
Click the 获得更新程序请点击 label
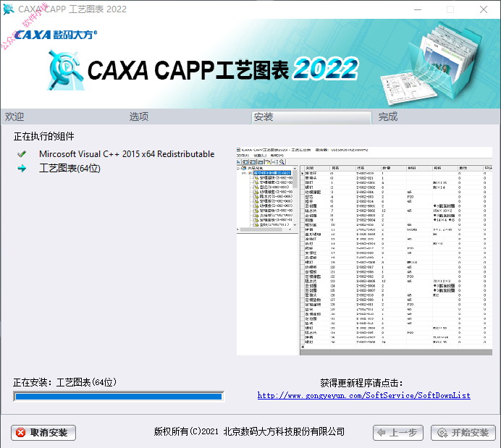tap(361, 383)
